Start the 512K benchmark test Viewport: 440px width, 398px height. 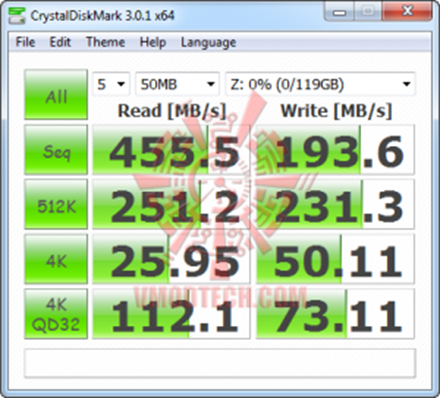[x=56, y=204]
